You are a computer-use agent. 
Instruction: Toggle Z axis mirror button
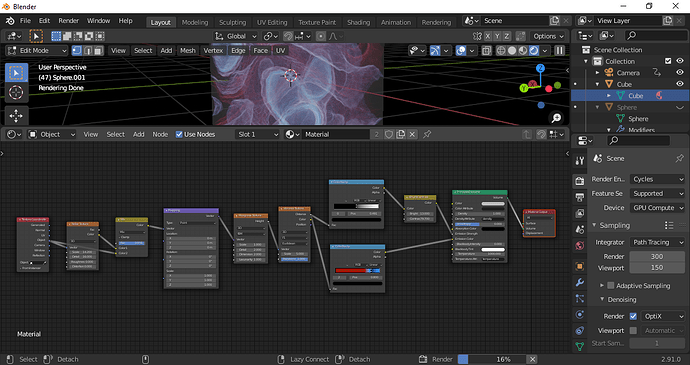click(507, 36)
